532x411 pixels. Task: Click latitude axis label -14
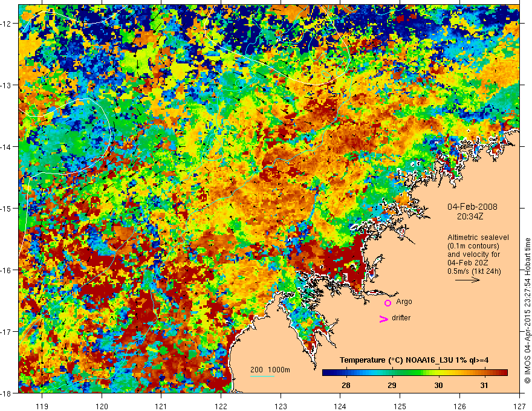tap(7, 147)
